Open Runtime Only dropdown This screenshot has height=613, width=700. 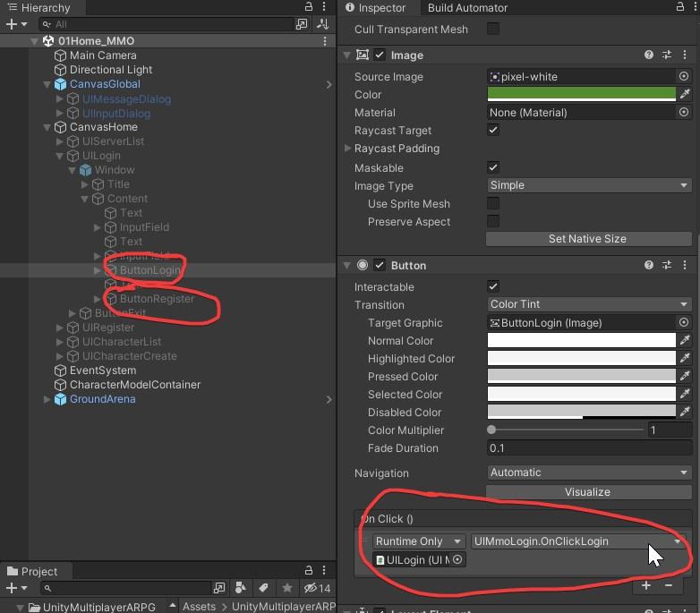419,541
